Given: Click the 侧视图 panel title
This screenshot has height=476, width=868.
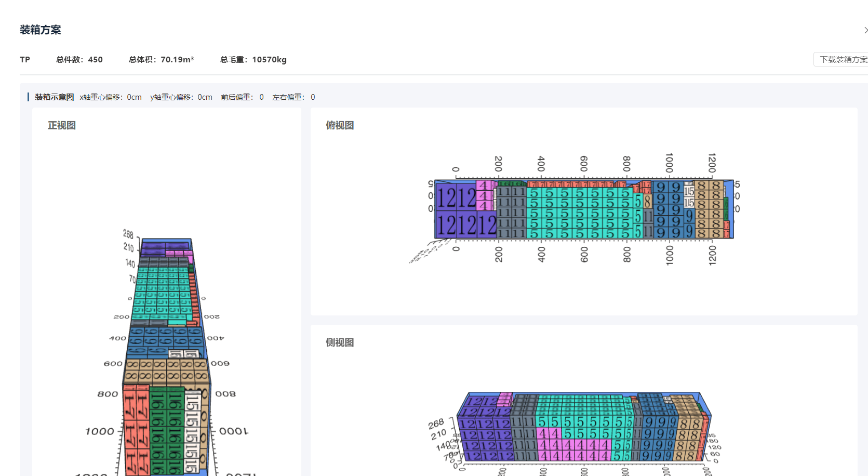Looking at the screenshot, I should (x=340, y=342).
